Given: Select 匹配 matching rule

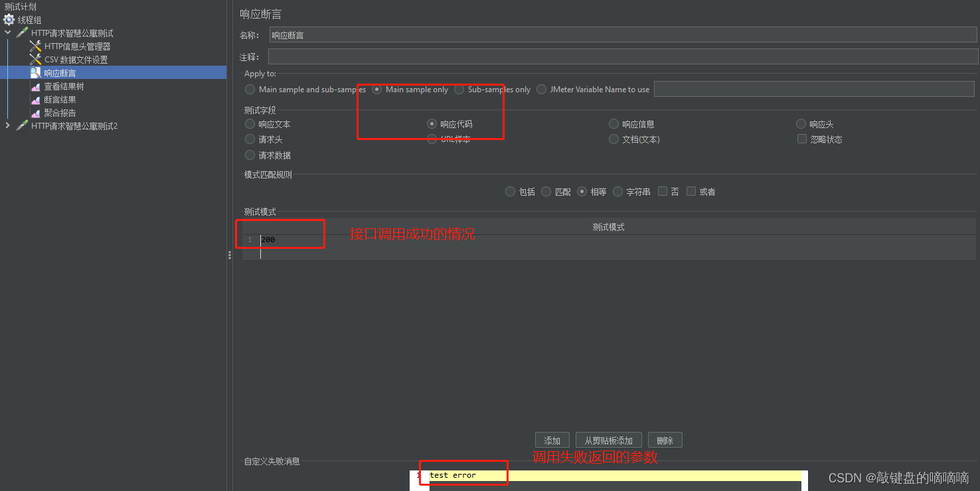Looking at the screenshot, I should point(546,192).
